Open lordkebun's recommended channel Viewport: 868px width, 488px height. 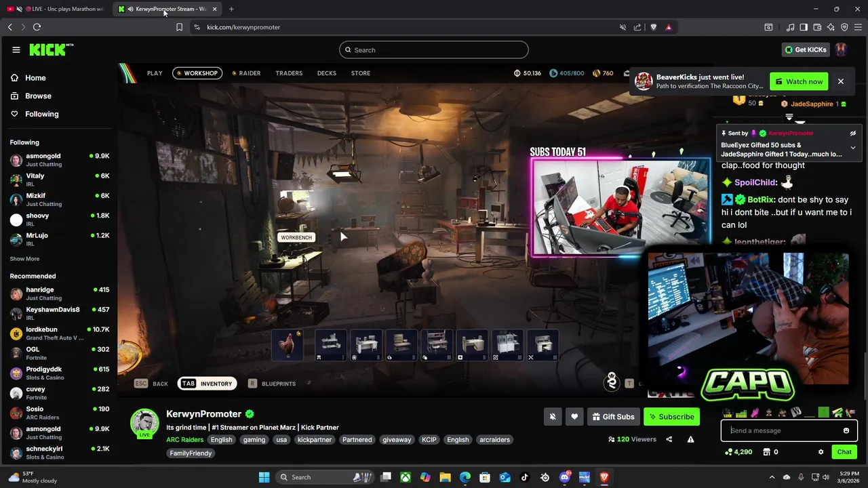(x=59, y=333)
